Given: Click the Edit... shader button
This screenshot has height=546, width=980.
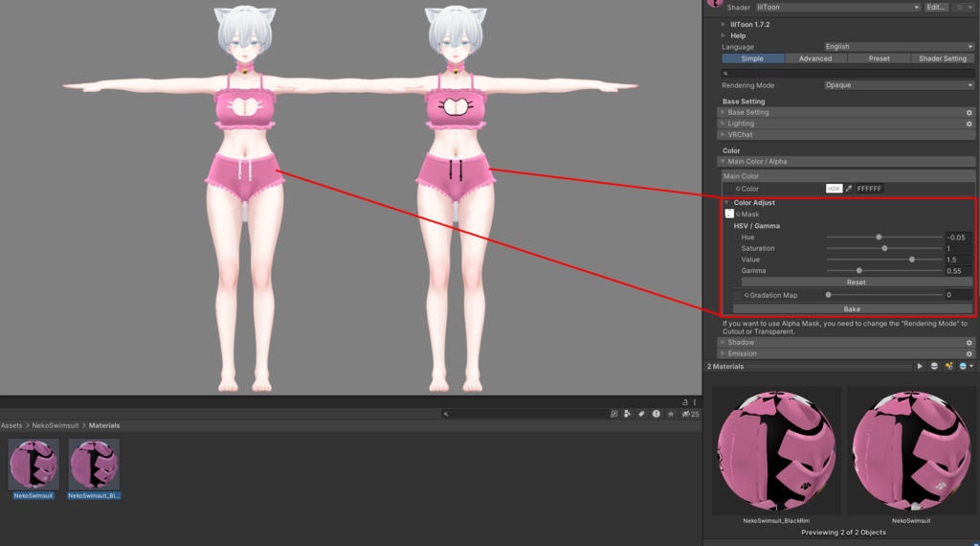Looking at the screenshot, I should pyautogui.click(x=936, y=7).
